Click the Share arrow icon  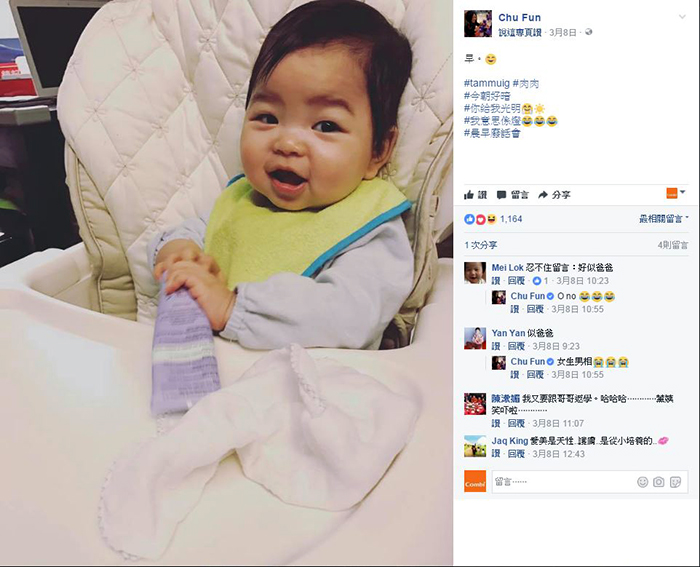[543, 195]
